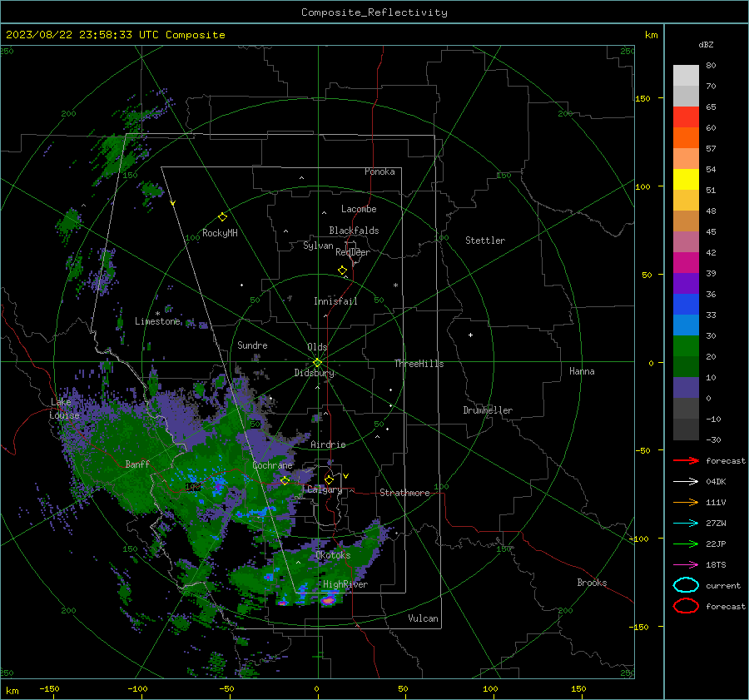Click the 150 tick on right km axis

[642, 98]
